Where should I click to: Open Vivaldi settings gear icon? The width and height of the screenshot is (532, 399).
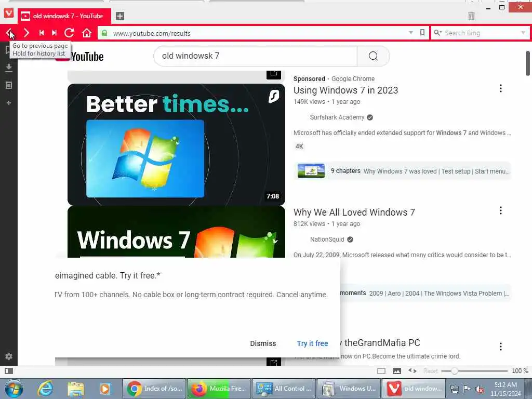click(x=9, y=356)
